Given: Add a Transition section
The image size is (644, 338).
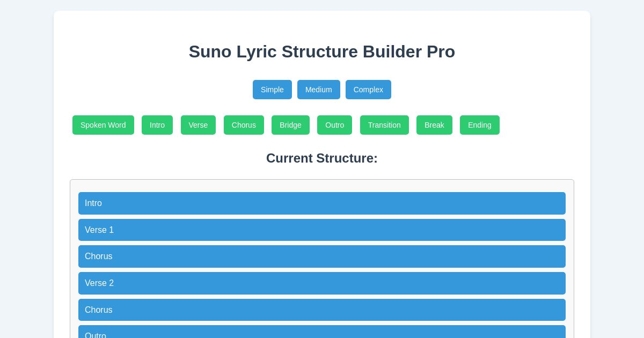Looking at the screenshot, I should 384,125.
